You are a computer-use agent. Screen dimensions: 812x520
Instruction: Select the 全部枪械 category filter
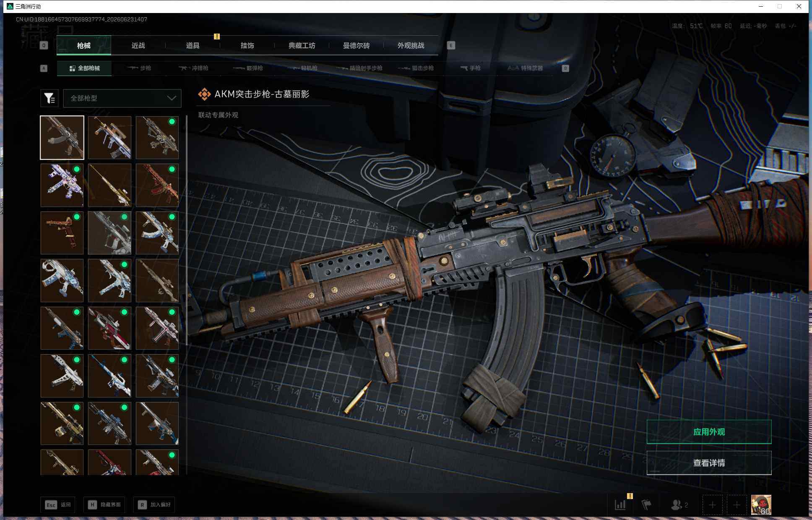pos(84,68)
